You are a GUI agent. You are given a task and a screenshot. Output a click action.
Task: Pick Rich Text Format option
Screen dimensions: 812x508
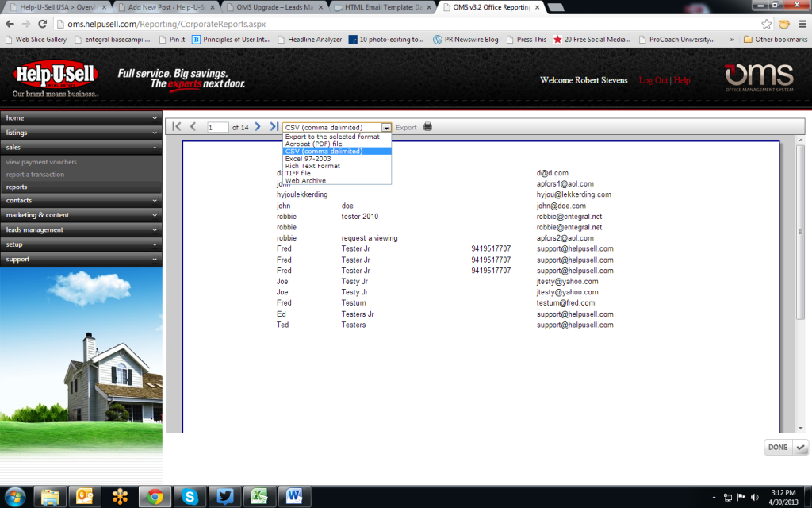(312, 166)
